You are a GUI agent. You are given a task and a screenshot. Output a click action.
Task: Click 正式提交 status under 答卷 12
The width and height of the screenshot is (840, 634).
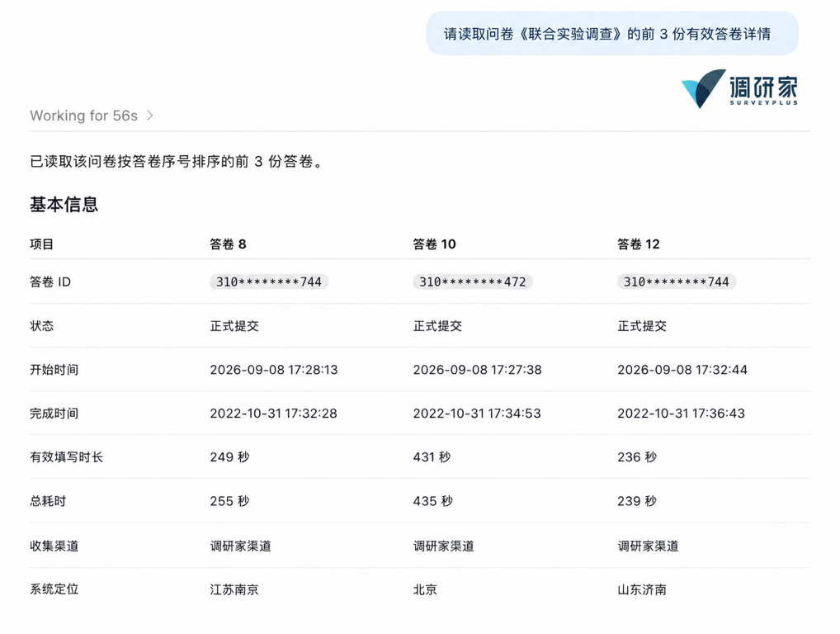(x=642, y=326)
